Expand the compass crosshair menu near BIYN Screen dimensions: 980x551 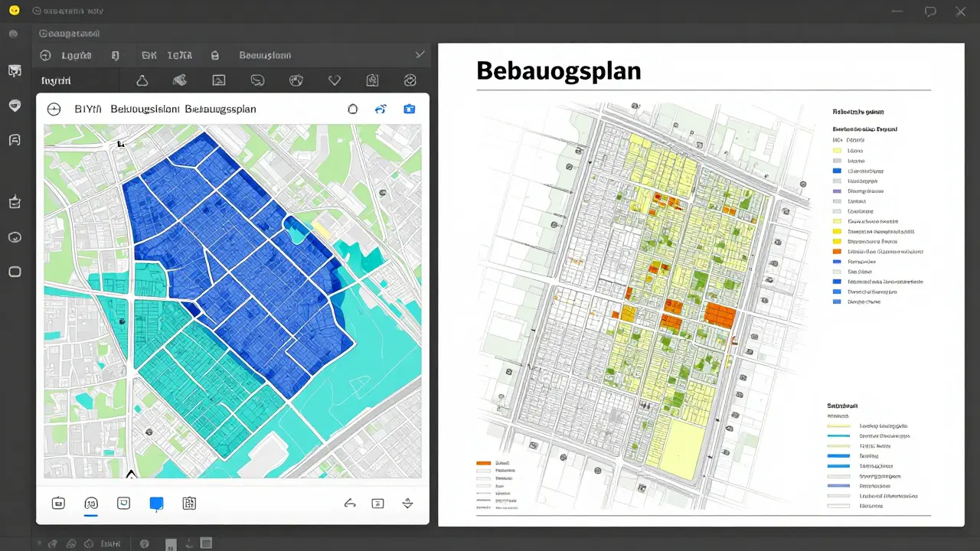point(54,109)
